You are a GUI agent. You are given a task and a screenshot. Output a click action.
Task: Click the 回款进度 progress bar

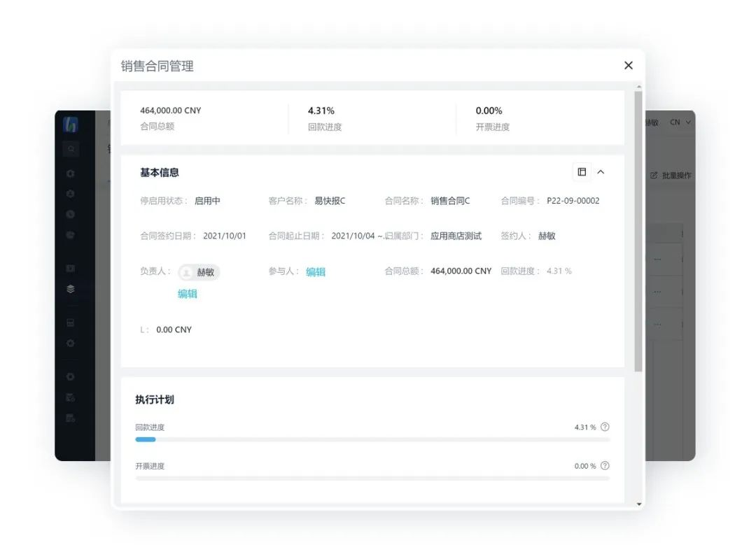click(x=372, y=439)
